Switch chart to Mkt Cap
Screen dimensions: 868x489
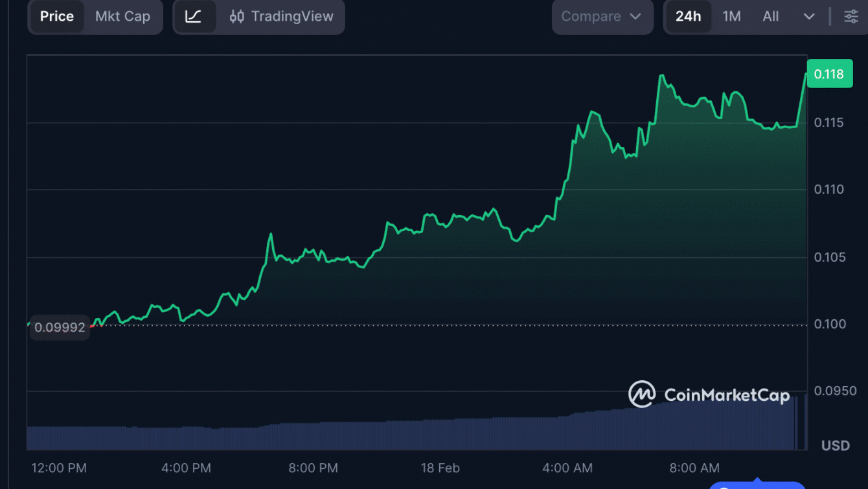122,17
